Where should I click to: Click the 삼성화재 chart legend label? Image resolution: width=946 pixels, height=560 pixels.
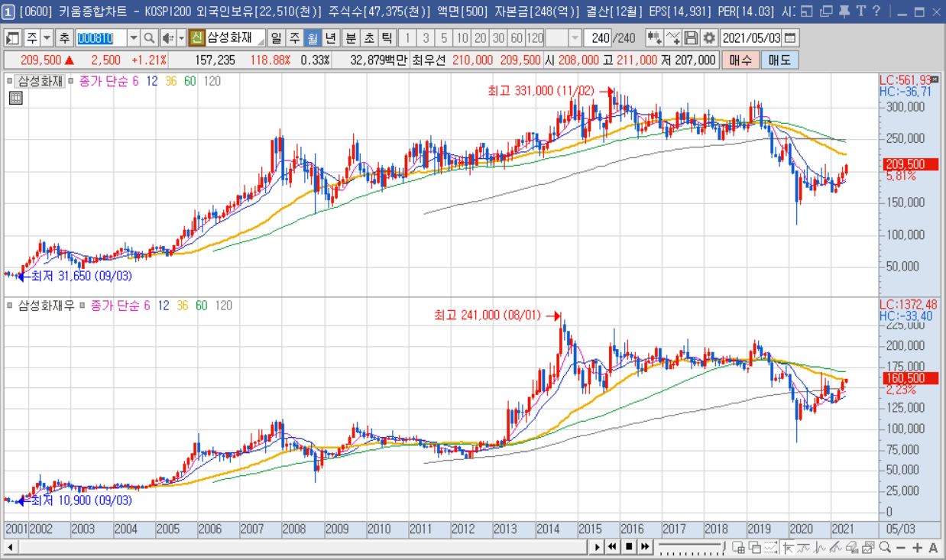[41, 81]
